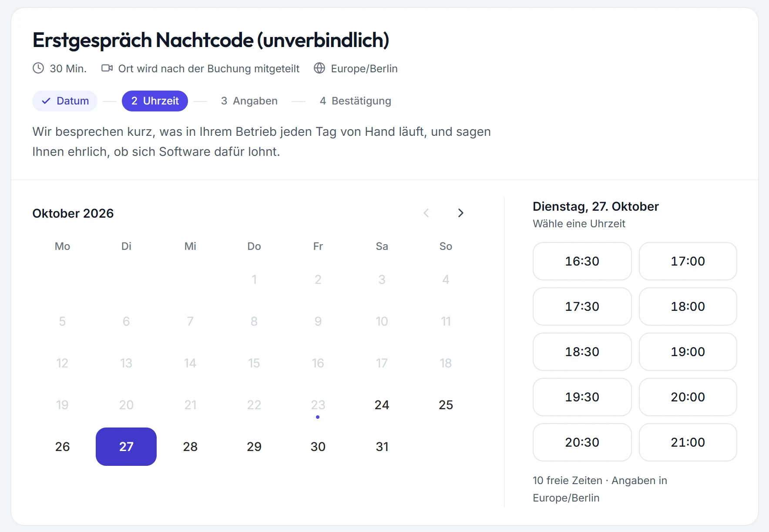Click the Wähle eine Uhrzeit subtitle

(x=579, y=224)
